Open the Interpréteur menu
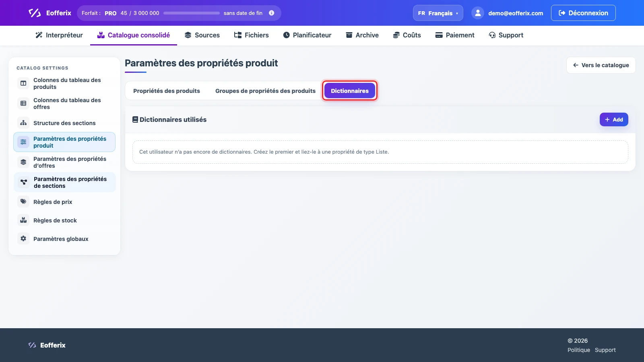The width and height of the screenshot is (644, 362). (x=59, y=35)
